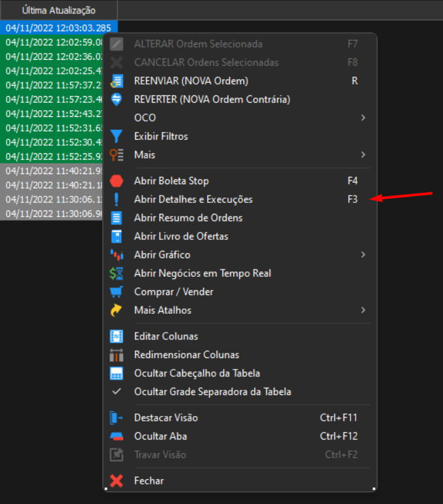
Task: Click the Destacar Visão detach icon
Action: pos(116,418)
